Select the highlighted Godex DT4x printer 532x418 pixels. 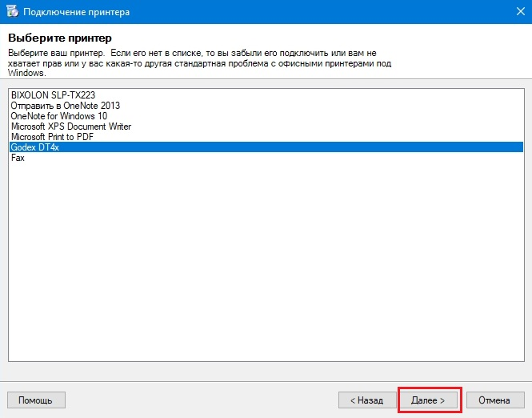[266, 147]
